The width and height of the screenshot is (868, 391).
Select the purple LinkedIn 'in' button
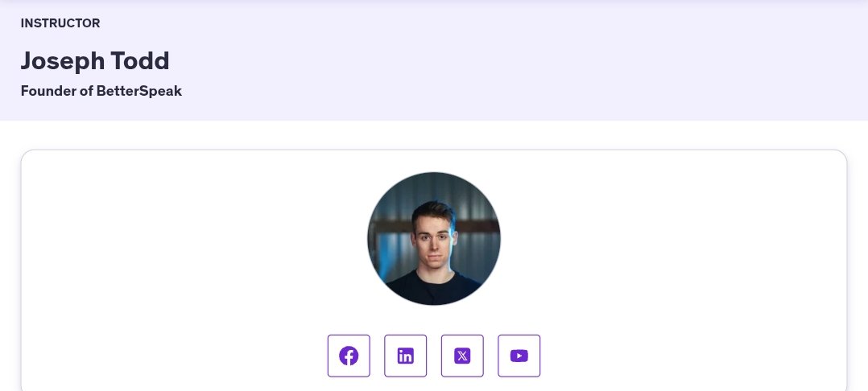pyautogui.click(x=405, y=356)
